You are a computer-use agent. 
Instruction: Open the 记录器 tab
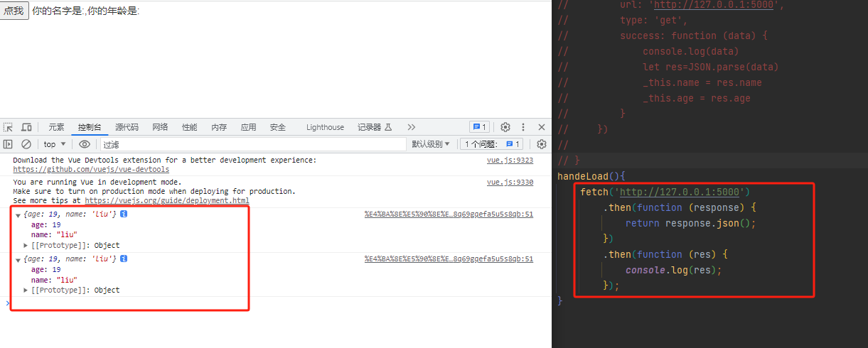[x=375, y=127]
